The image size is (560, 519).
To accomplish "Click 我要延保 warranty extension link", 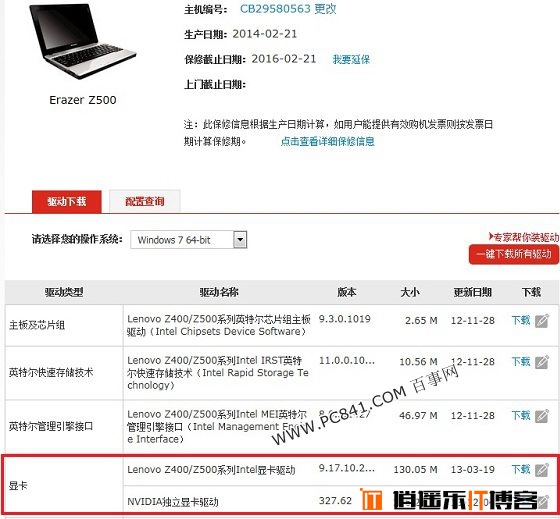I will pos(351,59).
